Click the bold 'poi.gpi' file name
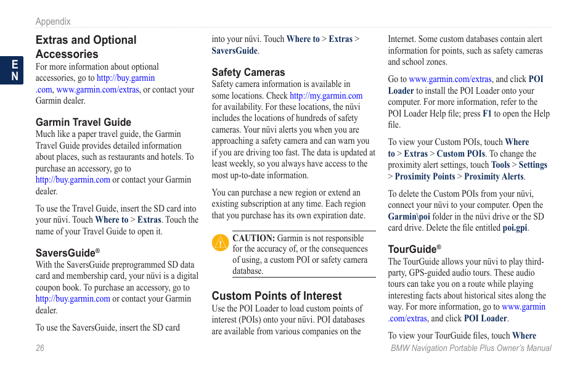 pos(515,228)
